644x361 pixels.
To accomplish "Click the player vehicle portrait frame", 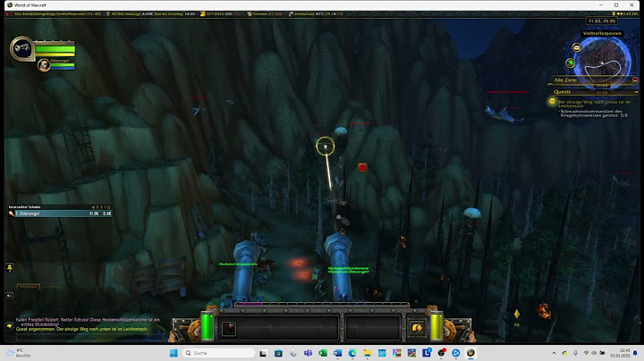I will [21, 48].
